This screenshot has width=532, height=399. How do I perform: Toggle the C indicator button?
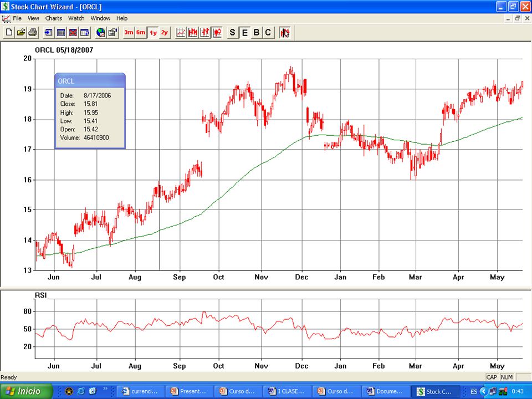pyautogui.click(x=268, y=33)
